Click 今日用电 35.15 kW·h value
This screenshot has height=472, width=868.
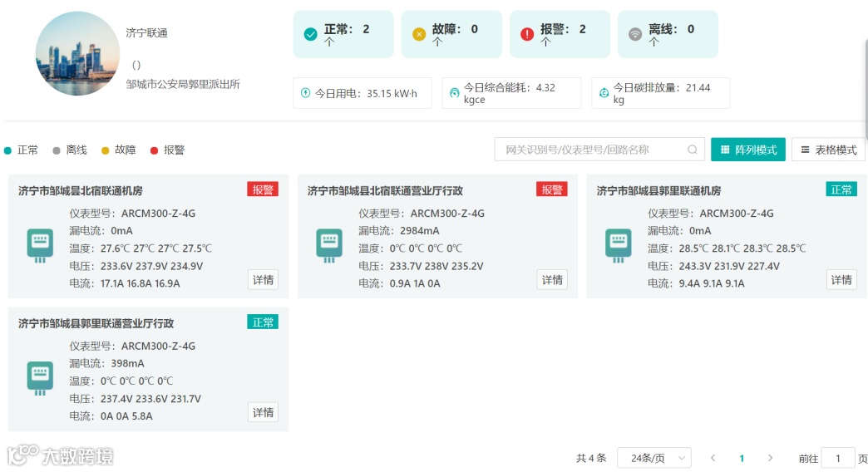pyautogui.click(x=366, y=94)
